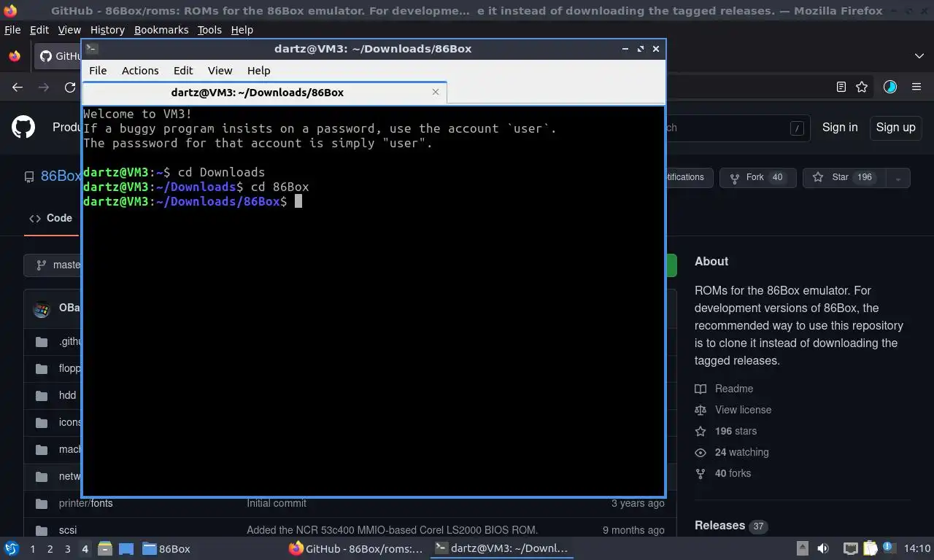This screenshot has height=560, width=934.
Task: Open clipboard manager tray icon
Action: [870, 548]
